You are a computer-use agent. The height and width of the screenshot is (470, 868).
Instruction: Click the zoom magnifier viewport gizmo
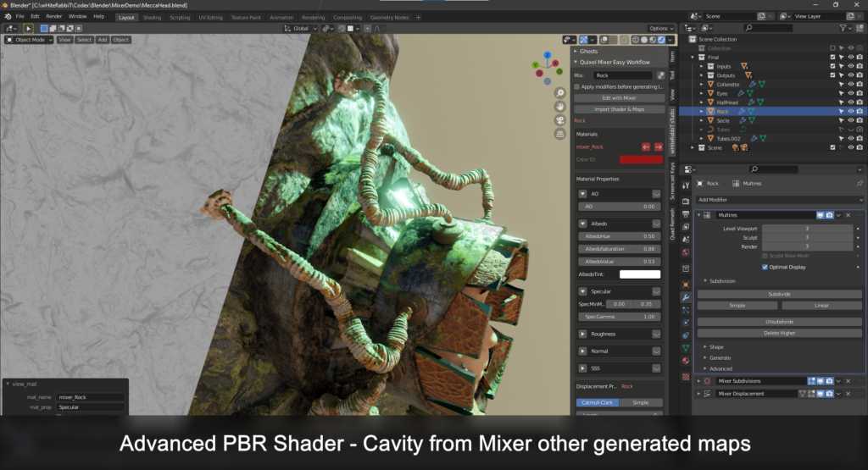click(559, 93)
